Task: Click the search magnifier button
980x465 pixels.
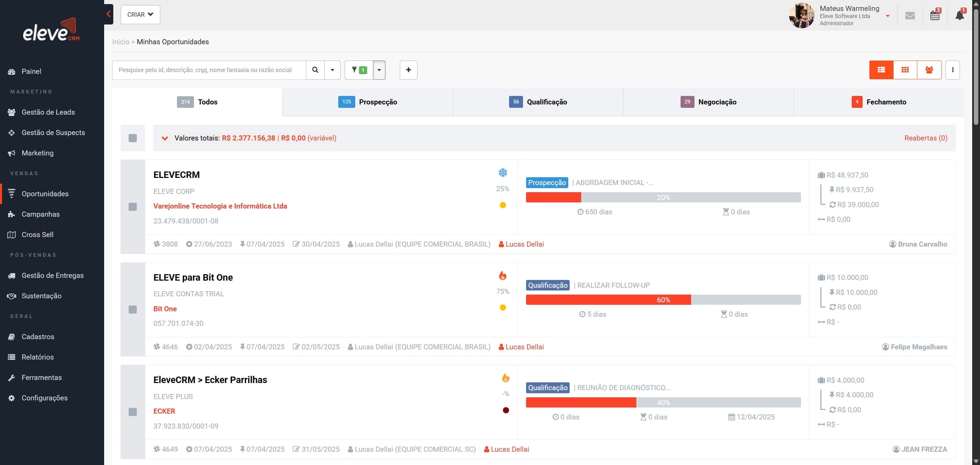Action: click(x=315, y=70)
